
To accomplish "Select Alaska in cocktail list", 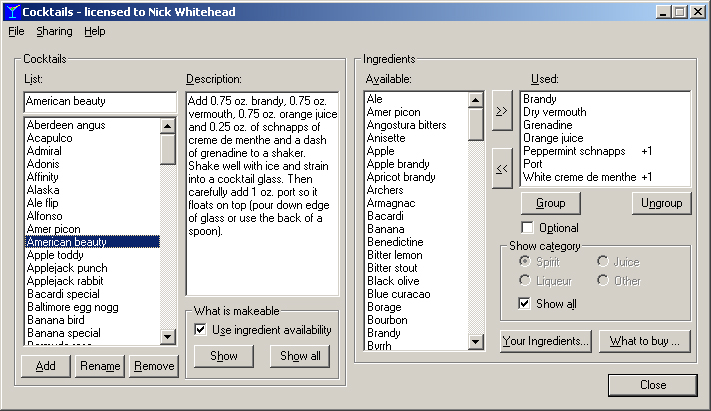I will click(92, 190).
